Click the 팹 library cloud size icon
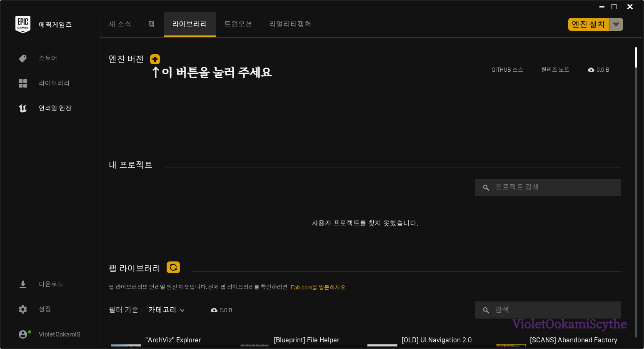The width and height of the screenshot is (644, 349). (214, 310)
